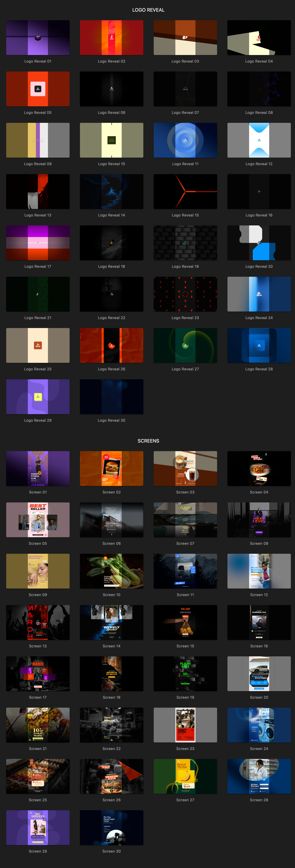The height and width of the screenshot is (868, 295).
Task: Select Screen 20 car rental thumbnail
Action: pos(259,674)
